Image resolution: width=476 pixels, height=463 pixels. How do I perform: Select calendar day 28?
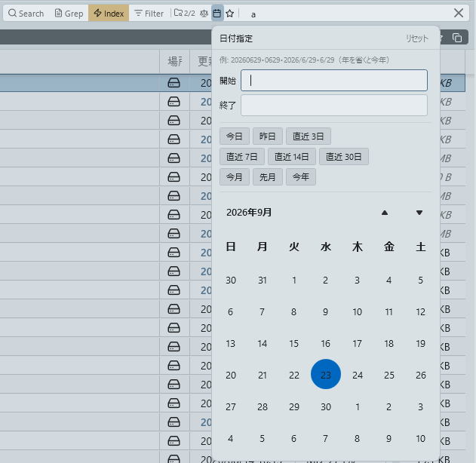pos(263,407)
